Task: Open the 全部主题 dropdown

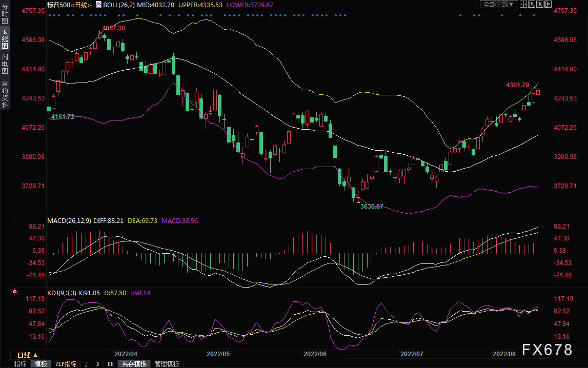Action: 499,4
